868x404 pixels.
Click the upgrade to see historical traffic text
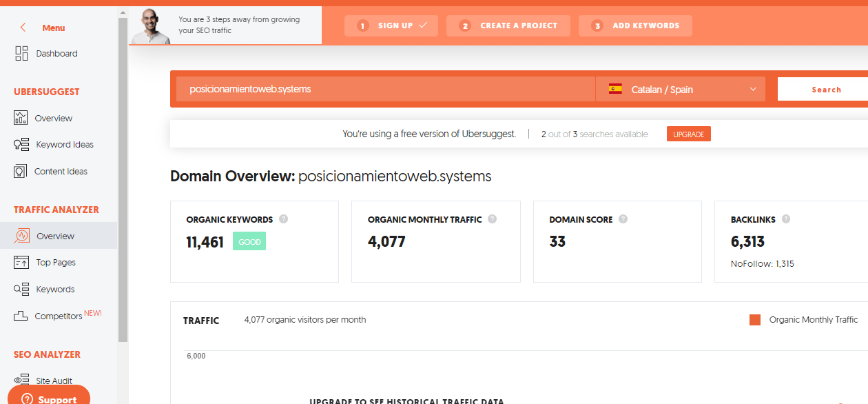pyautogui.click(x=406, y=401)
